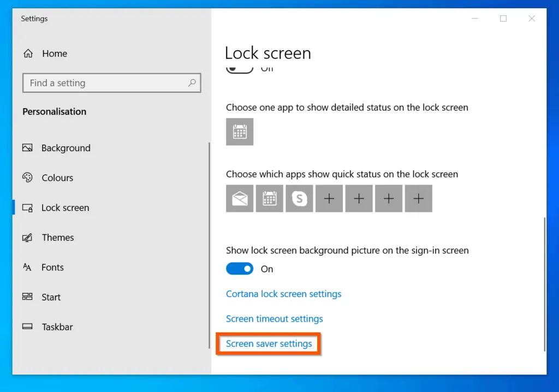The width and height of the screenshot is (559, 392).
Task: Select Lock screen in the Personalisation menu
Action: [66, 207]
